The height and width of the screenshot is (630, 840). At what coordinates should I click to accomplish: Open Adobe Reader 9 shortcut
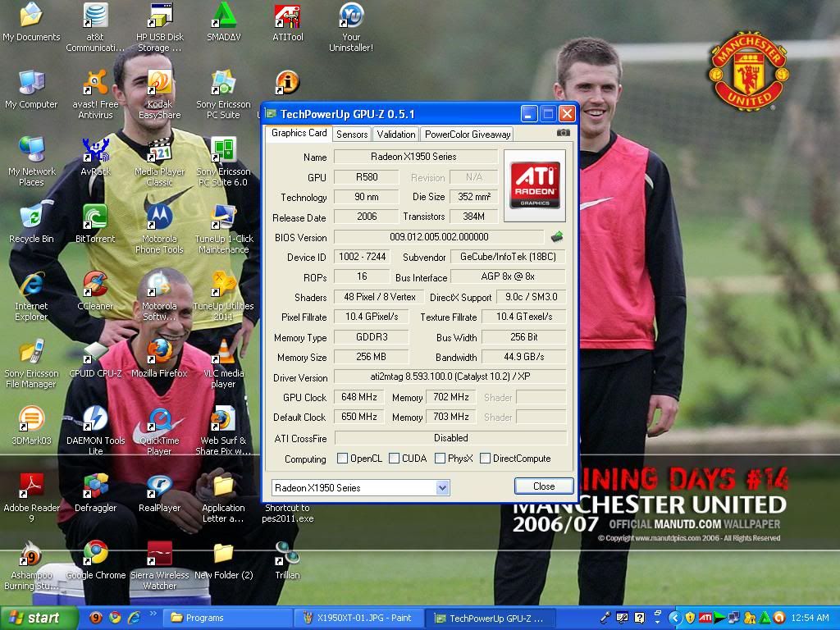coord(31,498)
